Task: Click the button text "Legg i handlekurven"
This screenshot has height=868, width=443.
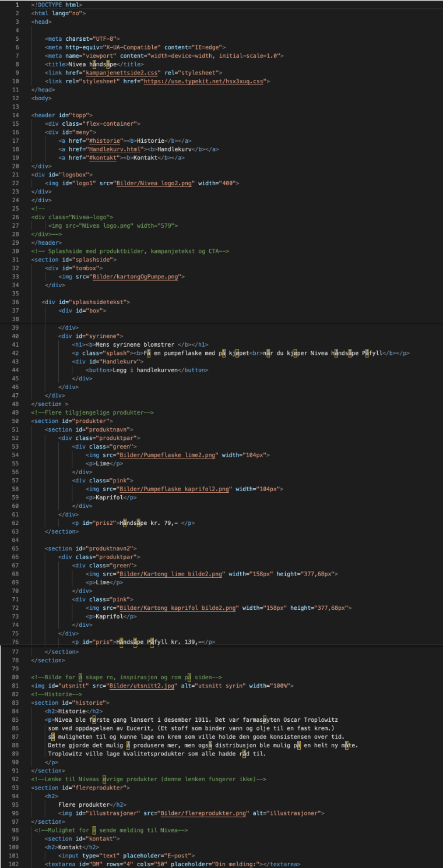Action: [145, 370]
